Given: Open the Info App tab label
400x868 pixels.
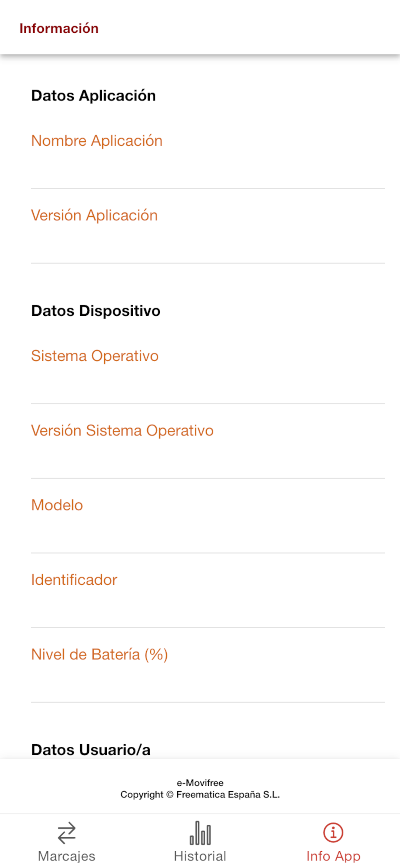Looking at the screenshot, I should 333,856.
